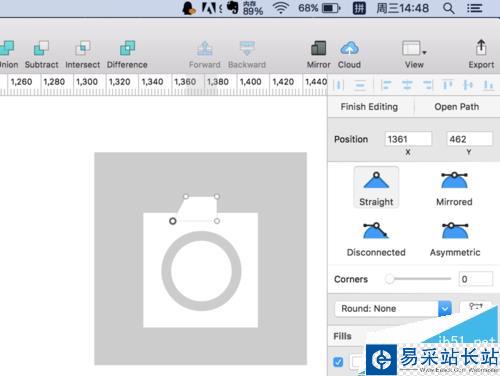Edit the Corners value field
Image resolution: width=500 pixels, height=376 pixels.
click(x=476, y=279)
